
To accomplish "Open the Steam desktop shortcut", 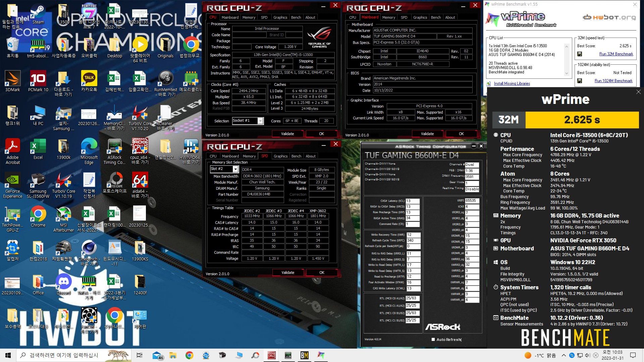I will click(38, 14).
